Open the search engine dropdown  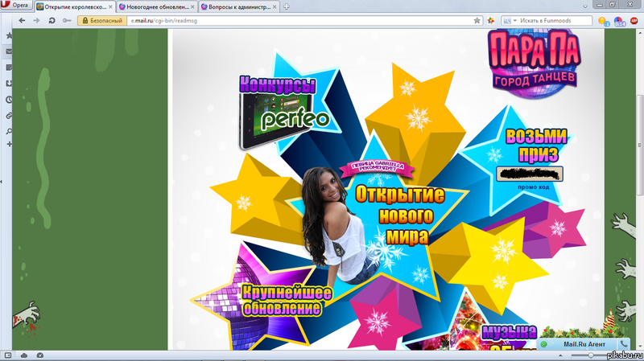[510, 21]
